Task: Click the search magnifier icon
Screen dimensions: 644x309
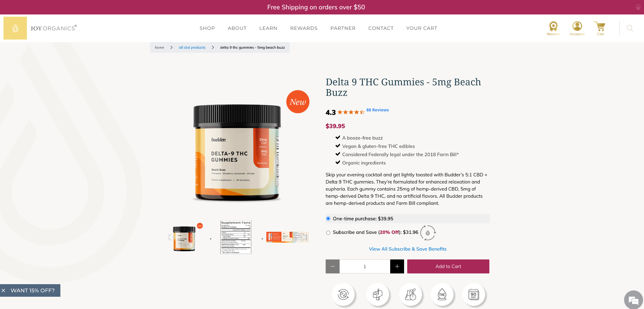Action: point(630,28)
